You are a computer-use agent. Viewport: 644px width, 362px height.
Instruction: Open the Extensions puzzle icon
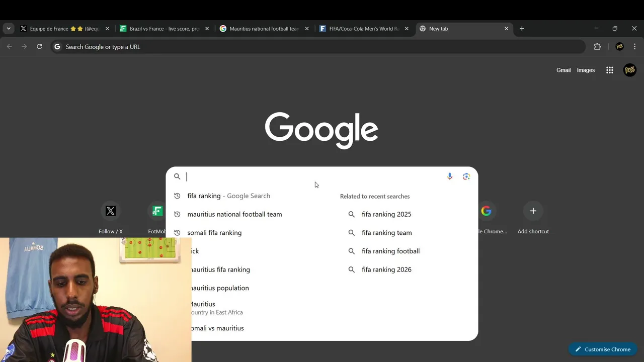tap(597, 47)
